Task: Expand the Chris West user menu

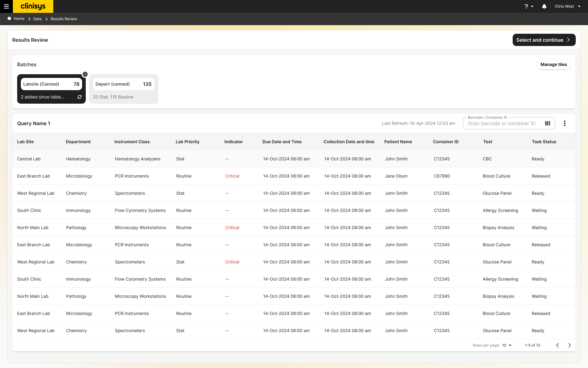Action: [567, 6]
